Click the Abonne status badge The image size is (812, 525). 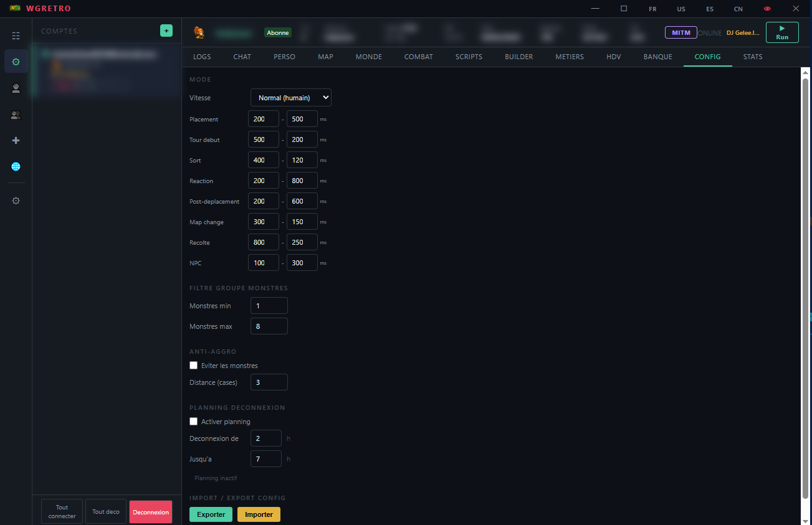tap(278, 32)
